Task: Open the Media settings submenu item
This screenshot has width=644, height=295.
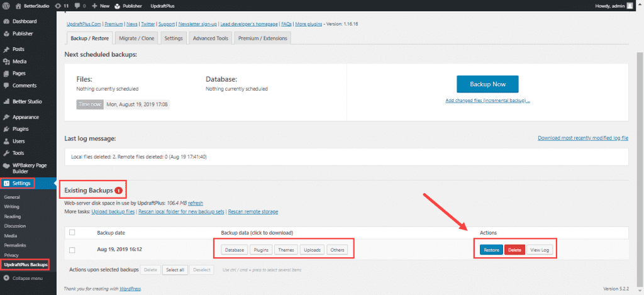Action: click(x=10, y=236)
